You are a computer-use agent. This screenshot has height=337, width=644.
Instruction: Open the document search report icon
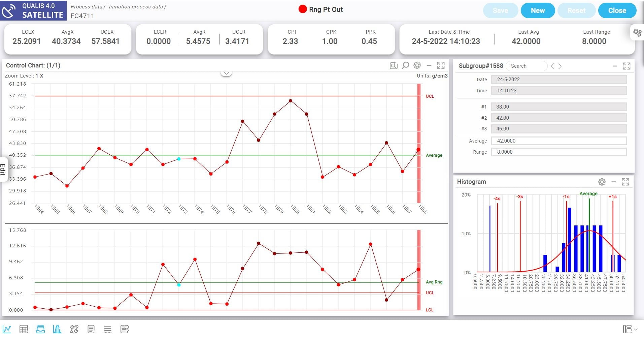click(125, 329)
